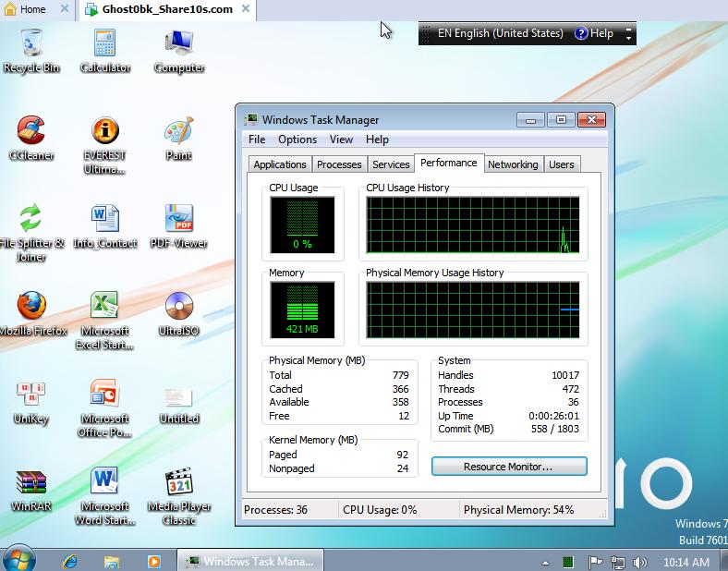Launch UniKey from the desktop
This screenshot has width=728, height=571.
31,402
